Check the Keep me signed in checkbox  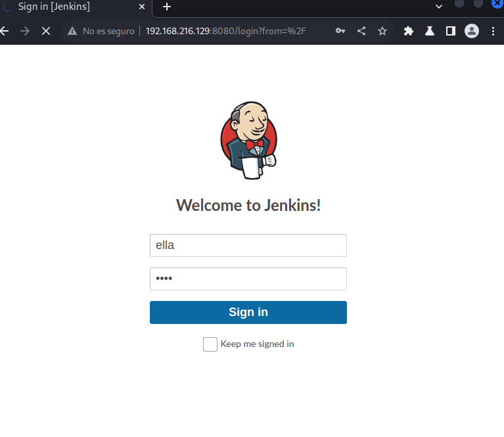point(210,344)
